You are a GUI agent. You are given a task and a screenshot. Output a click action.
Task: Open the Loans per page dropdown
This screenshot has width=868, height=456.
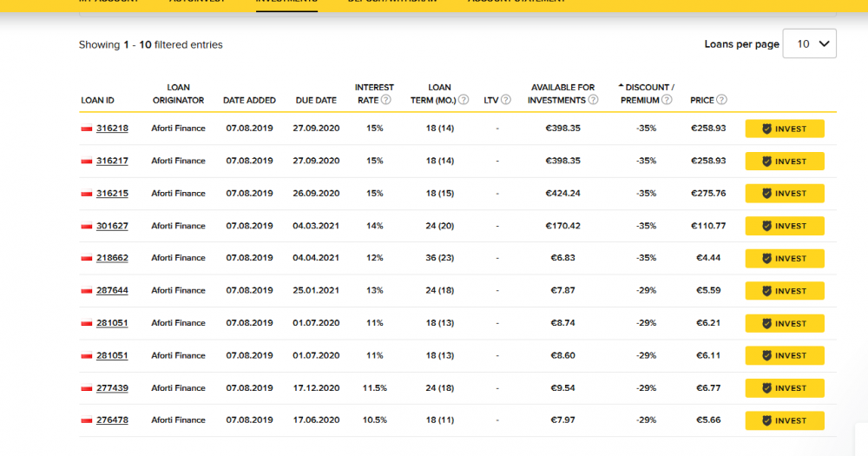coord(809,43)
